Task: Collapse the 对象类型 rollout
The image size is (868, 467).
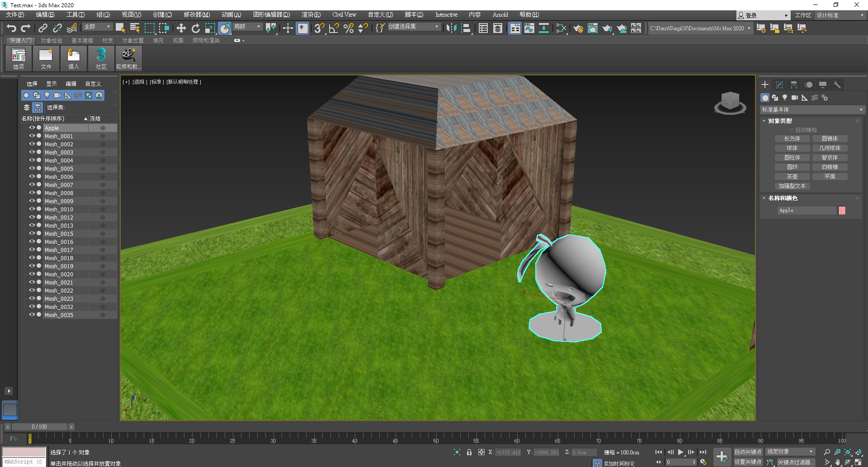Action: (780, 121)
